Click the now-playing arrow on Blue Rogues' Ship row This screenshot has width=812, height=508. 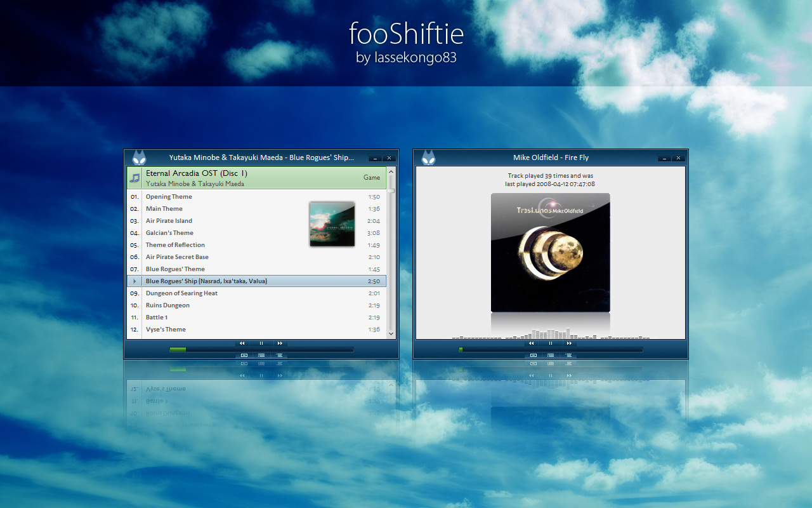[x=134, y=281]
